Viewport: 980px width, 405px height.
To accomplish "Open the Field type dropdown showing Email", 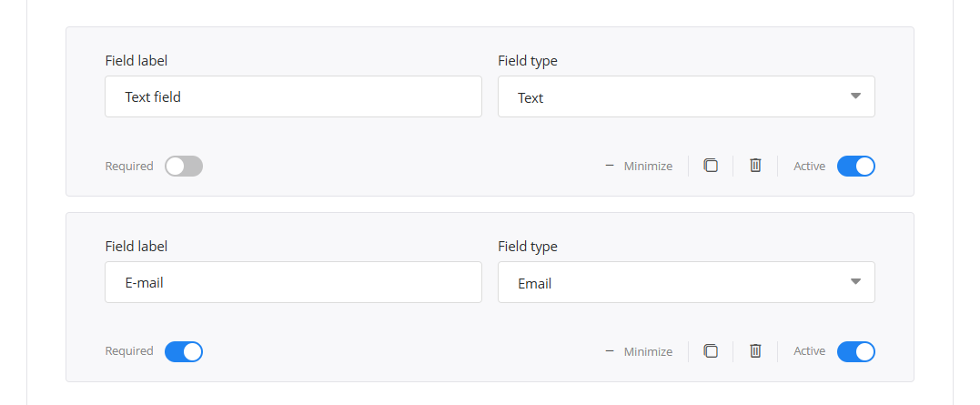I will [686, 282].
